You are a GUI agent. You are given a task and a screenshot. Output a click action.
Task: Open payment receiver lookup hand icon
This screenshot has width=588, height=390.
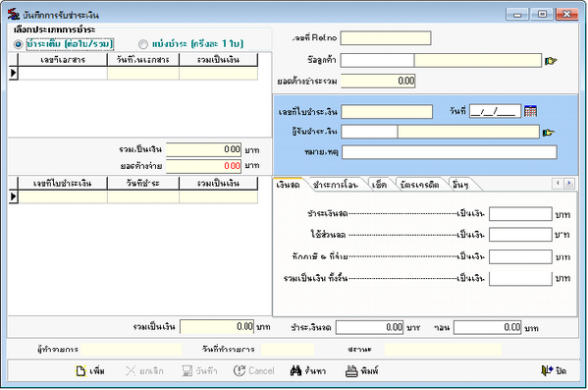(x=549, y=132)
